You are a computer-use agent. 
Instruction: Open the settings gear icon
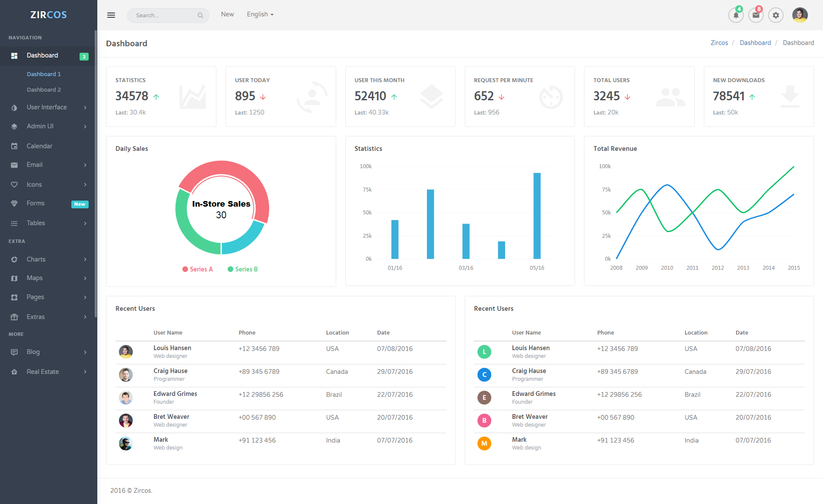(776, 15)
